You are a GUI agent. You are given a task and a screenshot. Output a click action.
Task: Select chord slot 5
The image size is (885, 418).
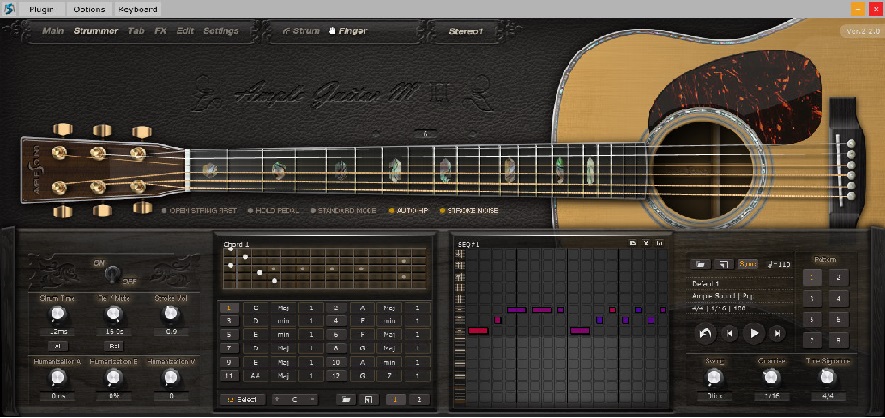click(229, 335)
